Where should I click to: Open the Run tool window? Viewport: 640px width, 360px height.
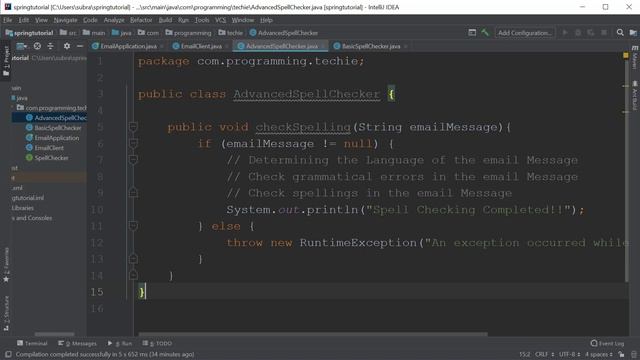click(x=120, y=343)
